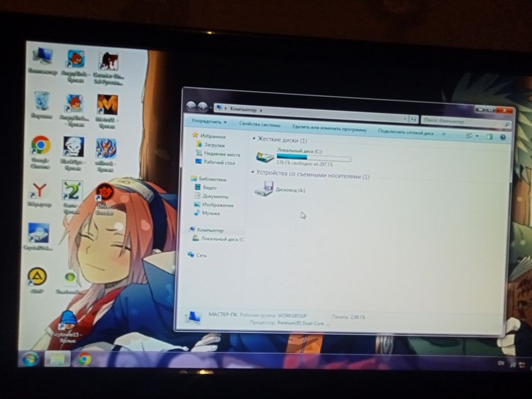The image size is (532, 399).
Task: Collapse the Жесткие диски group
Action: click(254, 139)
